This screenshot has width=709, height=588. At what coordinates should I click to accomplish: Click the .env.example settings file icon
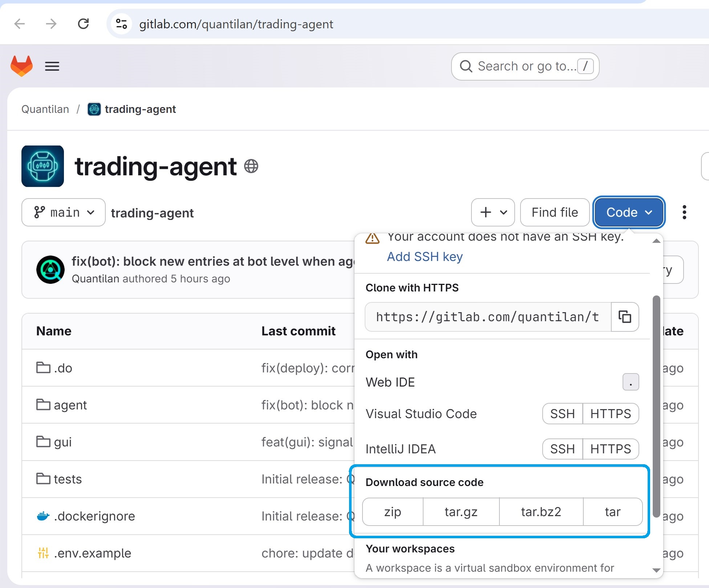43,553
